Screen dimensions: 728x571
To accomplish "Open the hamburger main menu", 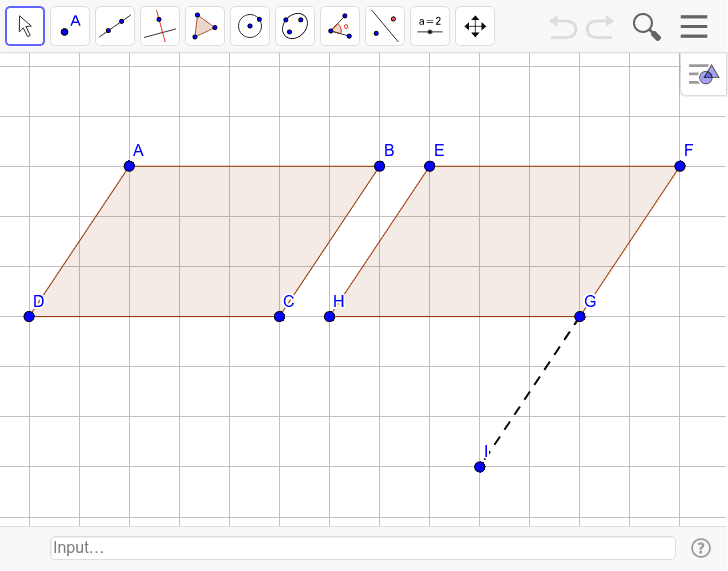I will coord(694,26).
